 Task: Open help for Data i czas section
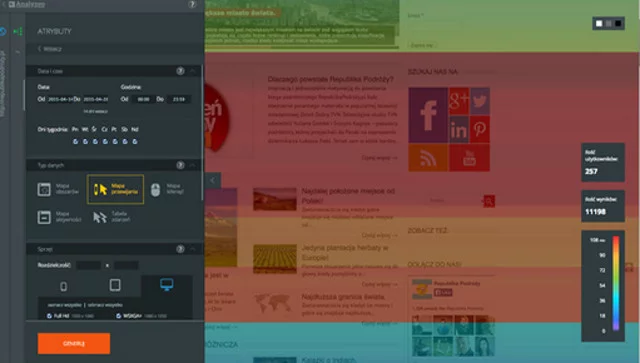(x=180, y=71)
